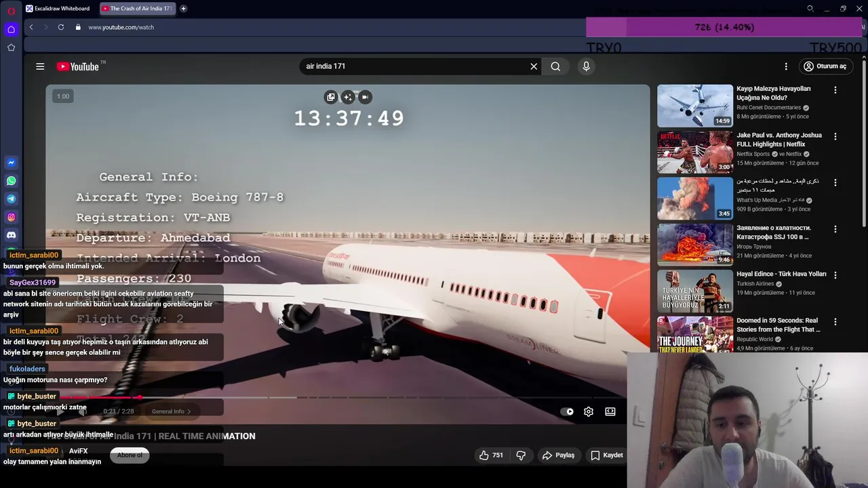868x488 pixels.
Task: Open options for the Игорь Трунов video
Action: pyautogui.click(x=835, y=229)
